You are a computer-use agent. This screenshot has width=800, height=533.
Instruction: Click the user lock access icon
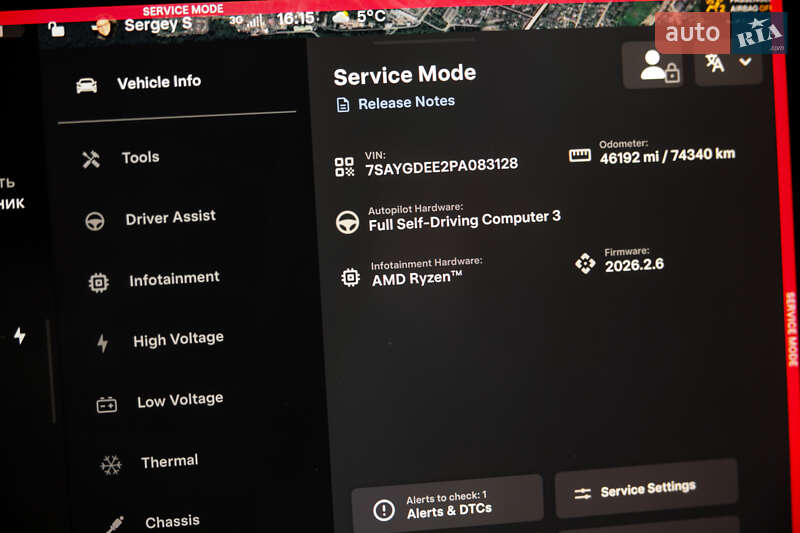(654, 65)
